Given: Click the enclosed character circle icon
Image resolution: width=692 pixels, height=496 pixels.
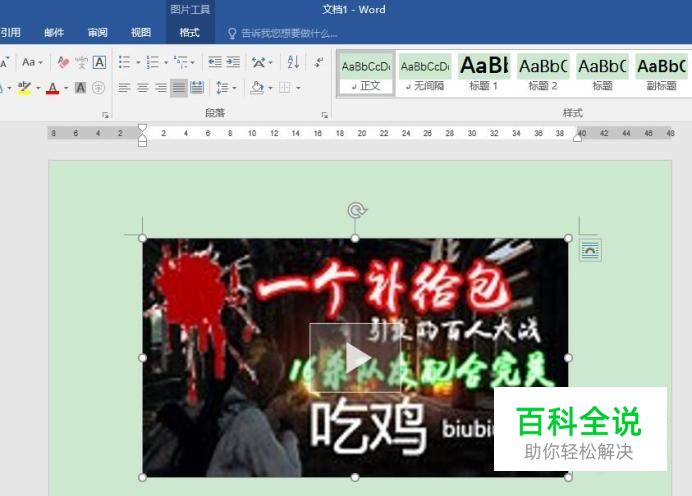Looking at the screenshot, I should (98, 88).
